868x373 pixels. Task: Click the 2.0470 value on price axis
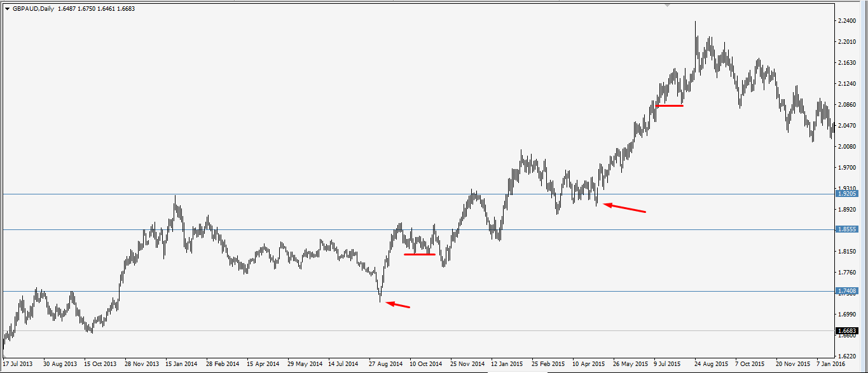(846, 125)
